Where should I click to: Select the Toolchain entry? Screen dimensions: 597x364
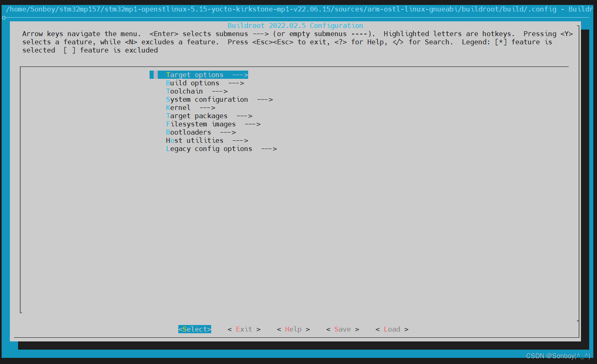coord(184,91)
